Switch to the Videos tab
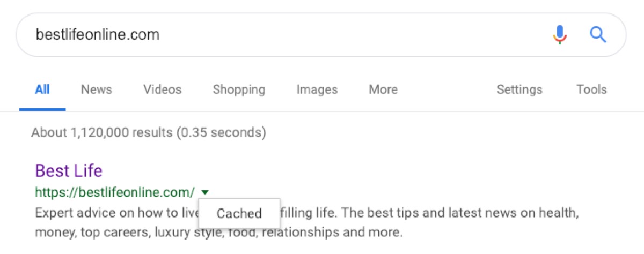Viewport: 644px width, 254px height. pos(162,89)
